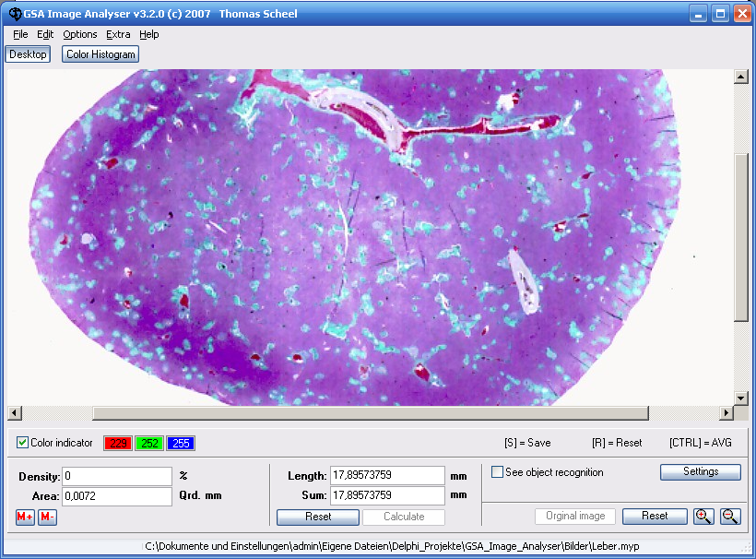
Task: Click the Area input field
Action: coord(117,496)
